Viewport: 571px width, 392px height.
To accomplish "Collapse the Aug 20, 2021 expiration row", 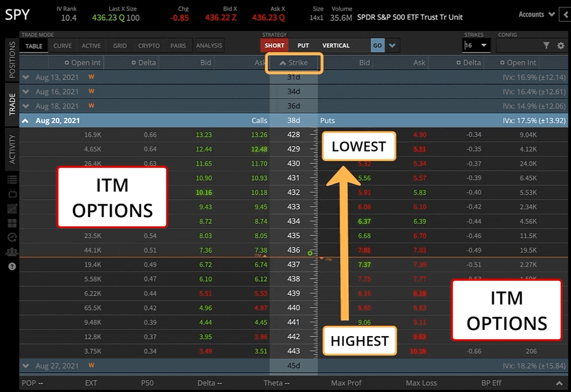I will coord(25,120).
